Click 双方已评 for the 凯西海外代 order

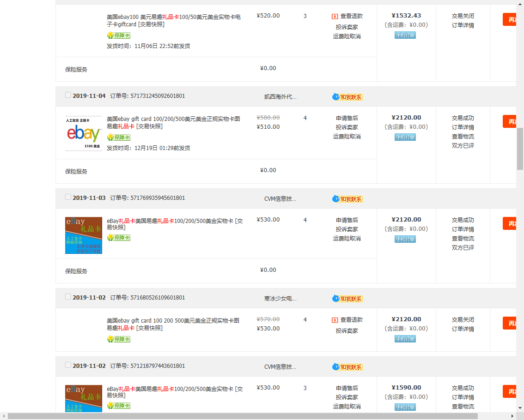[x=463, y=145]
